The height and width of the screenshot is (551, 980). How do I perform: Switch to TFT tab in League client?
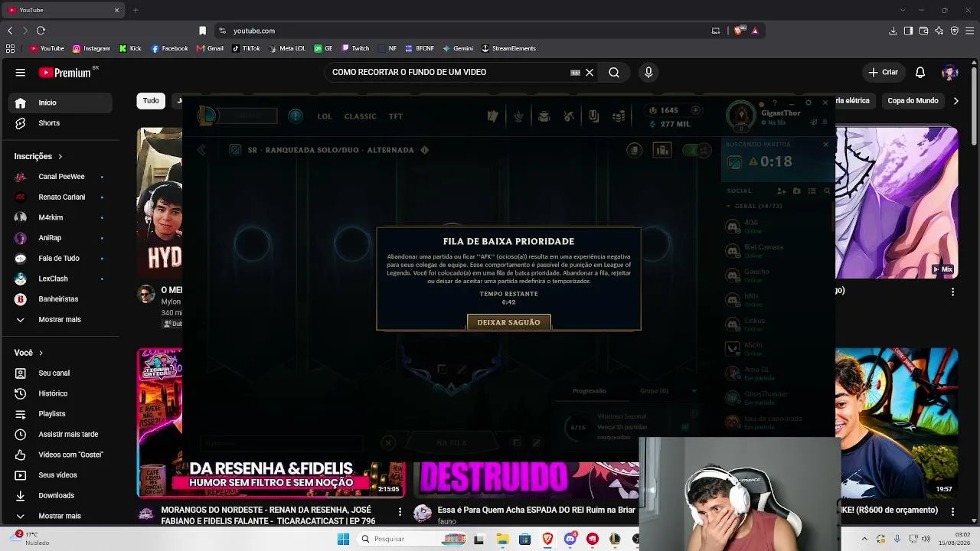396,116
